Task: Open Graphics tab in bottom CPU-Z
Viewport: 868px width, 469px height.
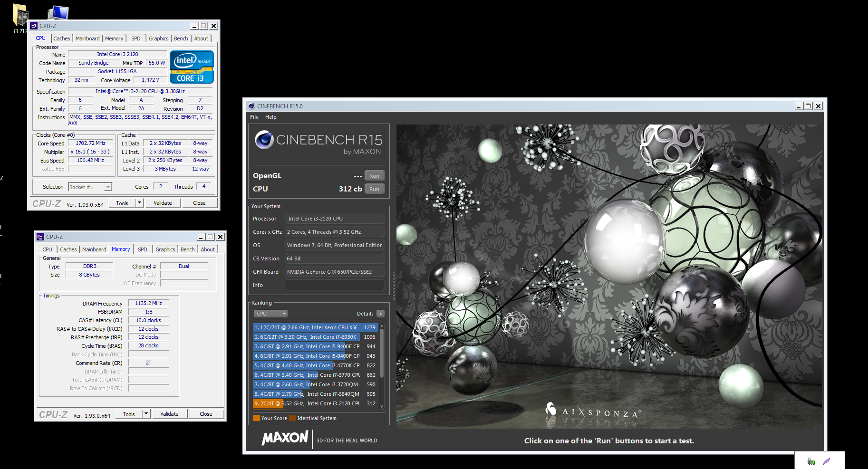Action: [165, 249]
